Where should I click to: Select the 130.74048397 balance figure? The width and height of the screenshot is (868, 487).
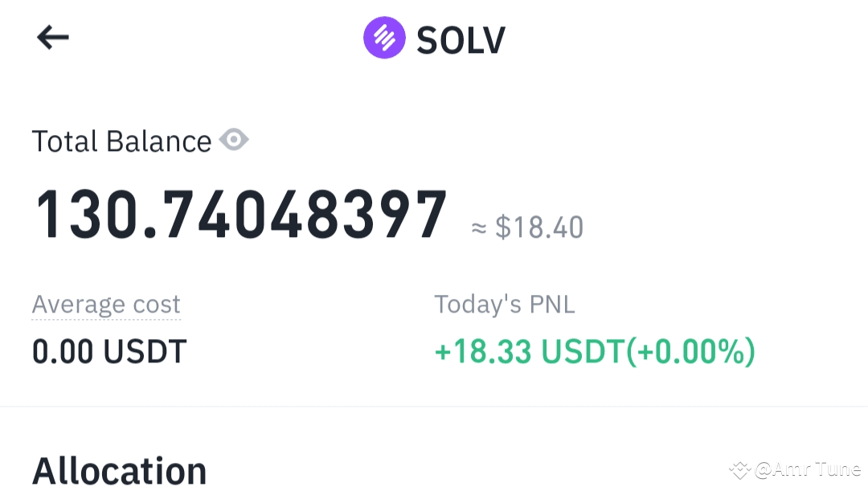[241, 211]
